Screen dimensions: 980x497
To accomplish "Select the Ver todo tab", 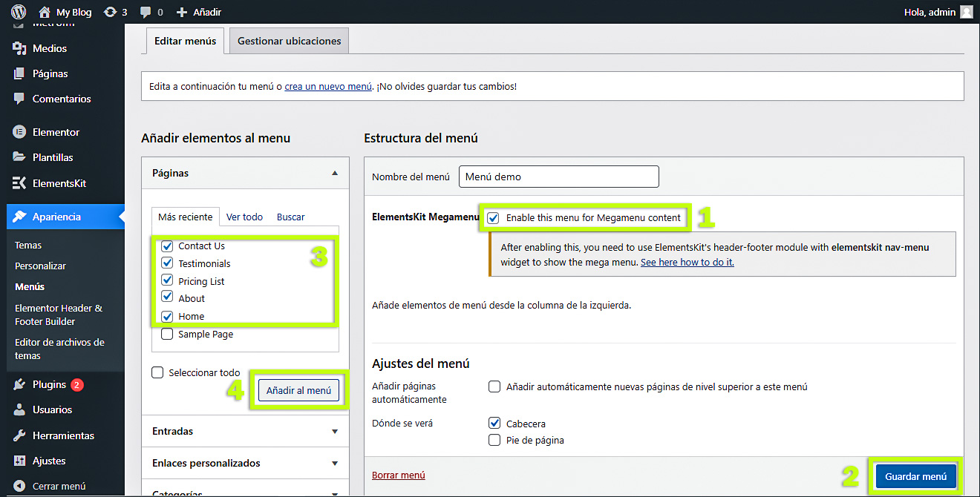I will click(x=244, y=217).
